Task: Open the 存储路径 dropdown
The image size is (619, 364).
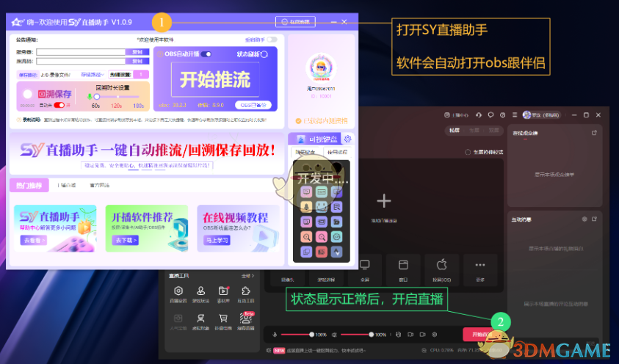Action: [93, 75]
